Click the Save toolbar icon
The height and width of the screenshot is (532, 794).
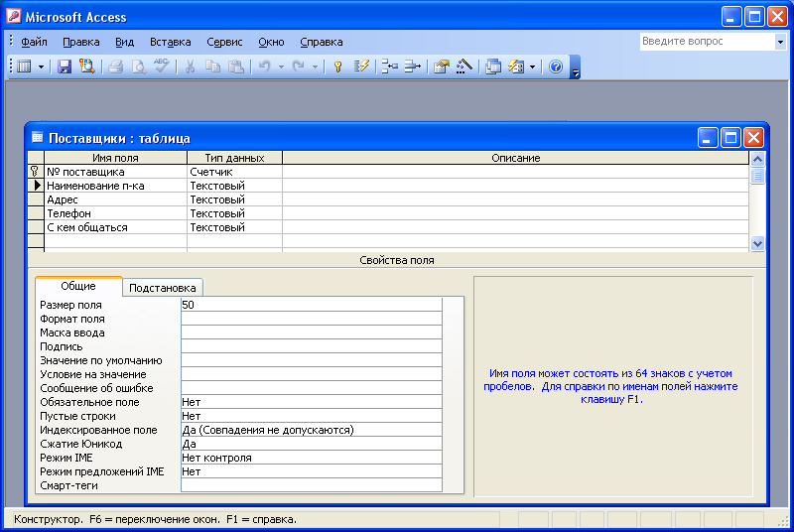(x=65, y=66)
